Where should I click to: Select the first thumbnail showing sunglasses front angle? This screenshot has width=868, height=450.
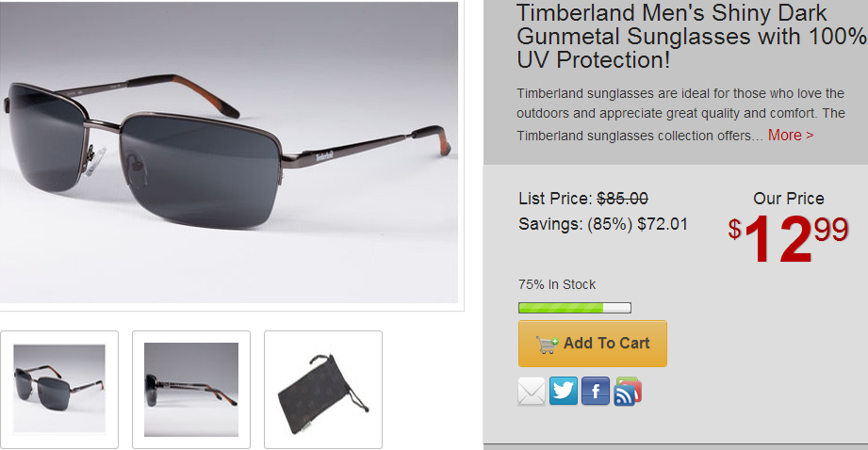tap(59, 389)
